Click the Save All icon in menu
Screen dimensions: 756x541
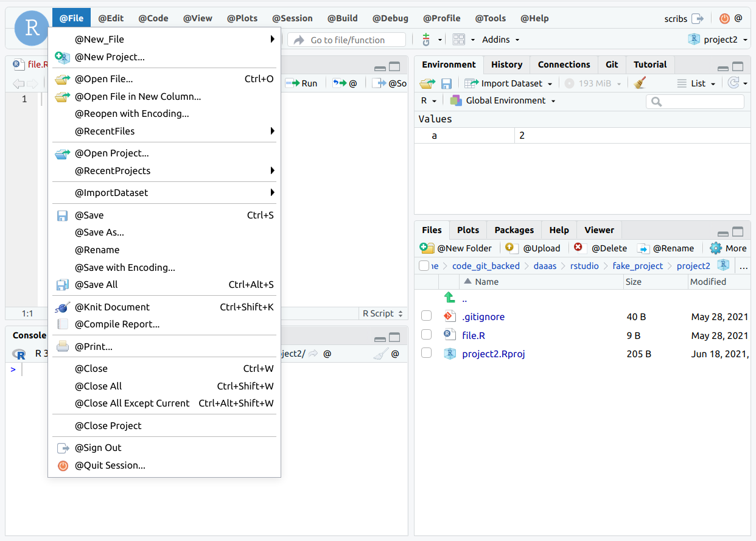pyautogui.click(x=62, y=285)
